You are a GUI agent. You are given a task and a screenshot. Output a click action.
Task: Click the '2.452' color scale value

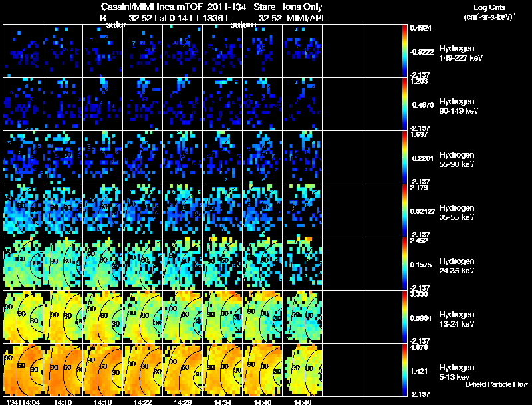tap(419, 241)
